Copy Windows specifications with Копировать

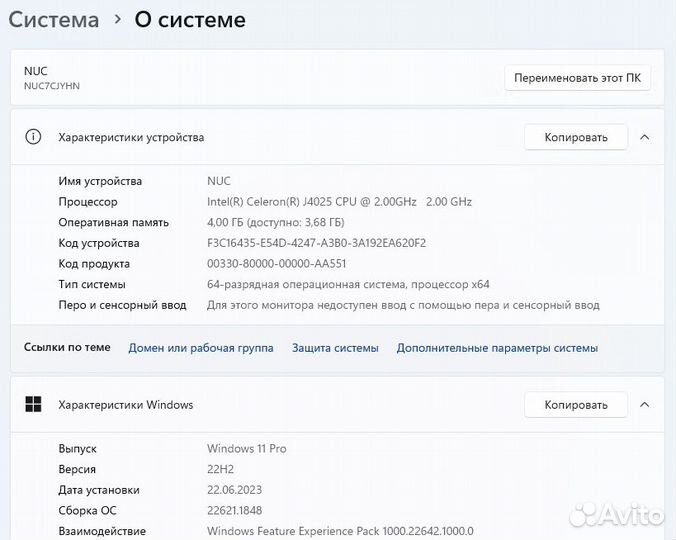point(576,405)
